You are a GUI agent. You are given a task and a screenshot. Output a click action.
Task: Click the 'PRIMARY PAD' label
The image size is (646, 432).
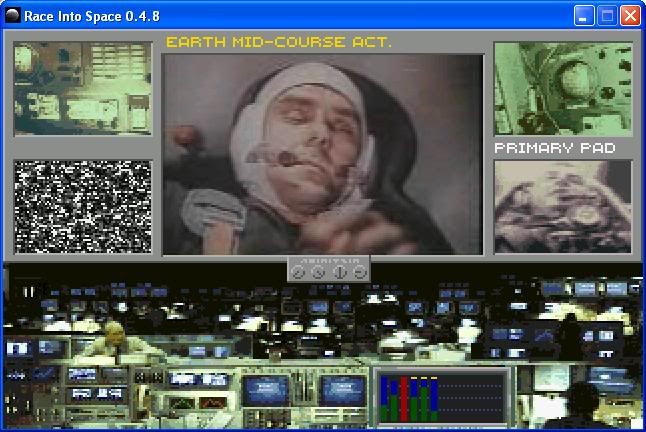(x=555, y=148)
